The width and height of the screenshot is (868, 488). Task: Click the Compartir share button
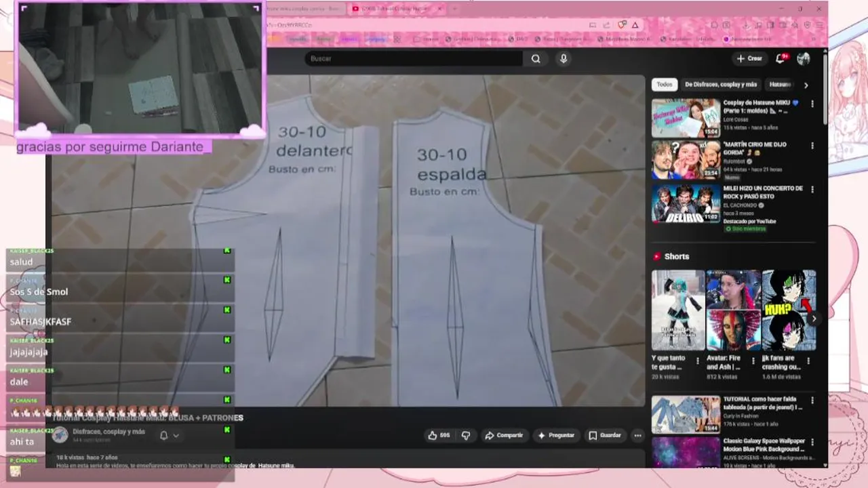pyautogui.click(x=504, y=435)
